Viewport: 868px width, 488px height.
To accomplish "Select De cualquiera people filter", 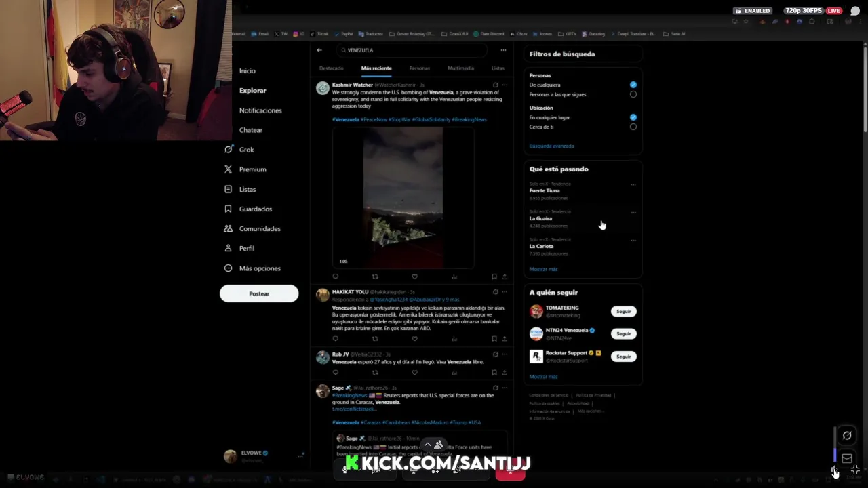I will (633, 85).
